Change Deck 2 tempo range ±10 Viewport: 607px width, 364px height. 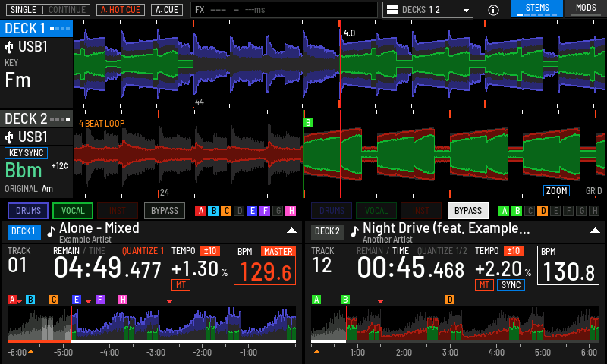tap(514, 251)
